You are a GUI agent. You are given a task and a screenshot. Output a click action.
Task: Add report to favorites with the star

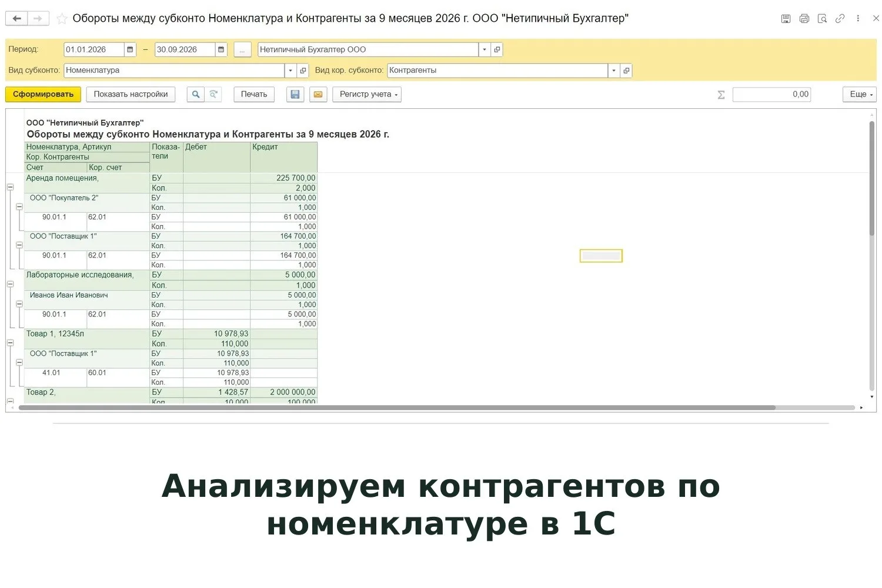click(x=61, y=19)
